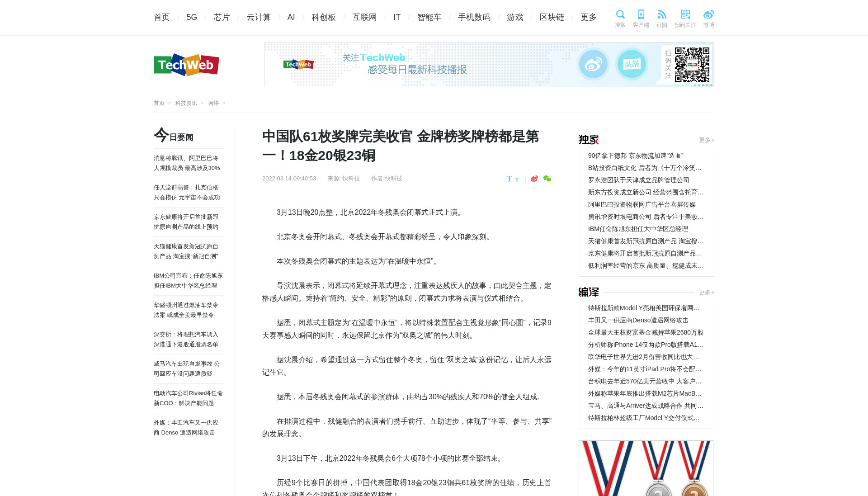Increase article font size with large T
868x496 pixels.
509,179
